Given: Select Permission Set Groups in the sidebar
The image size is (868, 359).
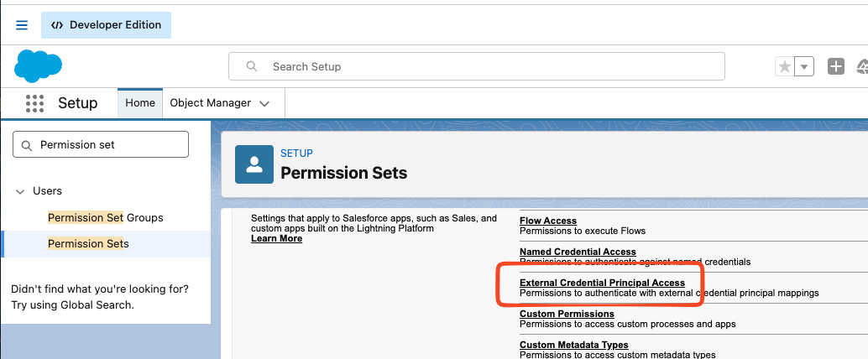Looking at the screenshot, I should pyautogui.click(x=105, y=217).
